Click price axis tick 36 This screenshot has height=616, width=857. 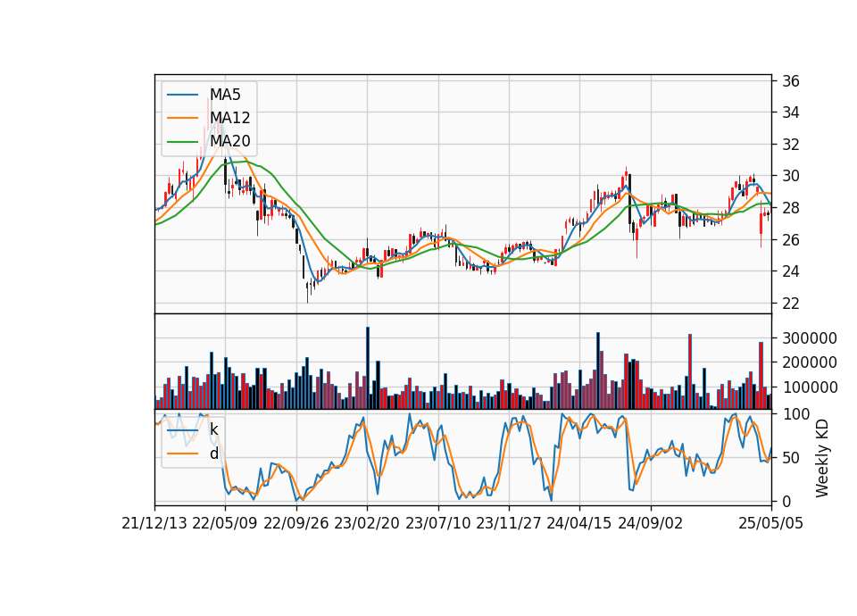791,81
